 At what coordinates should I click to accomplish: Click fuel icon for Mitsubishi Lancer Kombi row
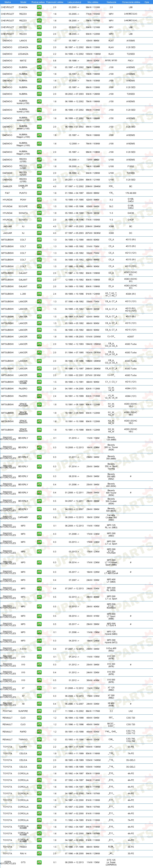click(39, 382)
